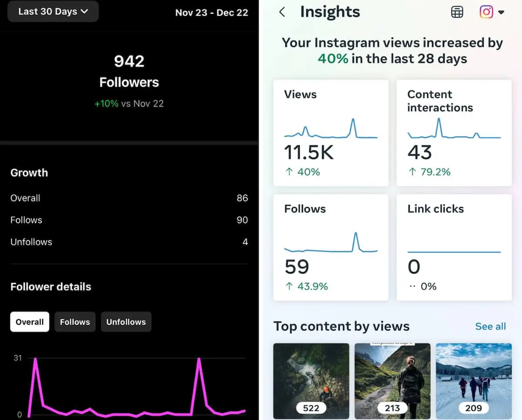Open the Insights header tab

(x=330, y=12)
